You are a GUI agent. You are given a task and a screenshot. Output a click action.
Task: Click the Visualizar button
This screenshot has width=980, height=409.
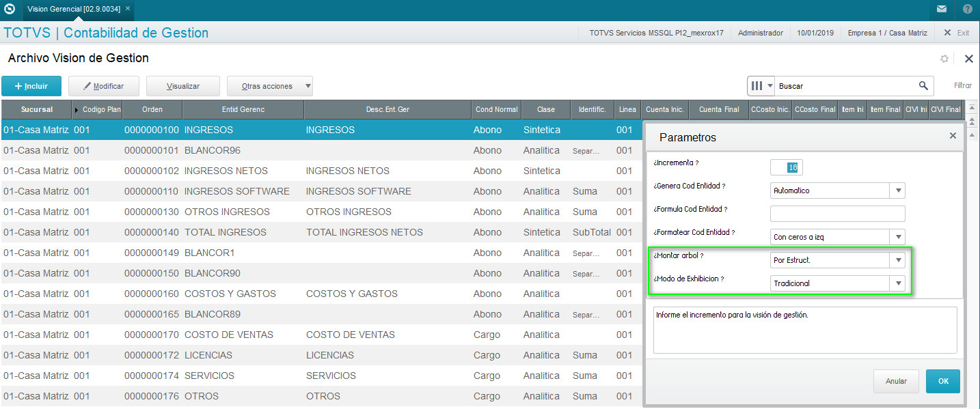tap(183, 86)
